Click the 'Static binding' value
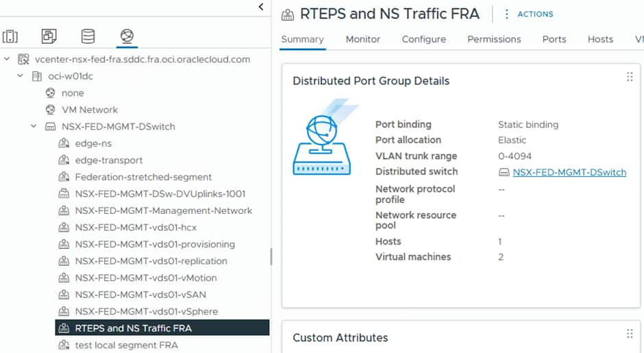 pos(528,125)
